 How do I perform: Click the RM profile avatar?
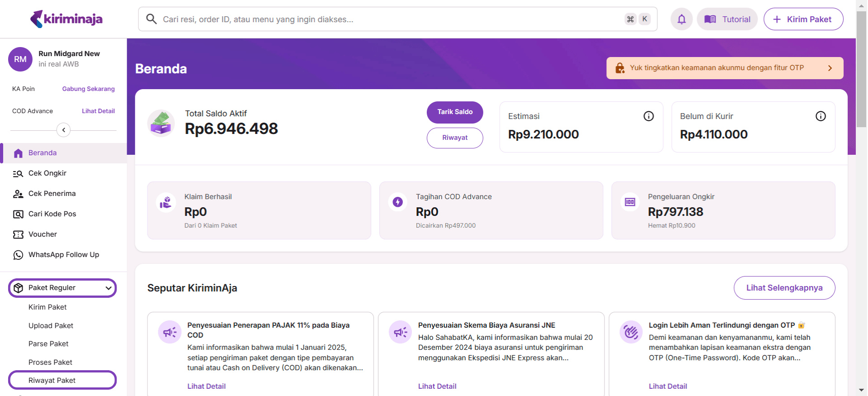pos(20,59)
